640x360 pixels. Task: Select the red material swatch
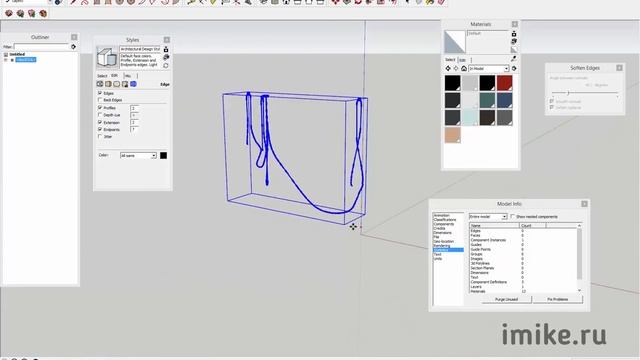point(504,83)
